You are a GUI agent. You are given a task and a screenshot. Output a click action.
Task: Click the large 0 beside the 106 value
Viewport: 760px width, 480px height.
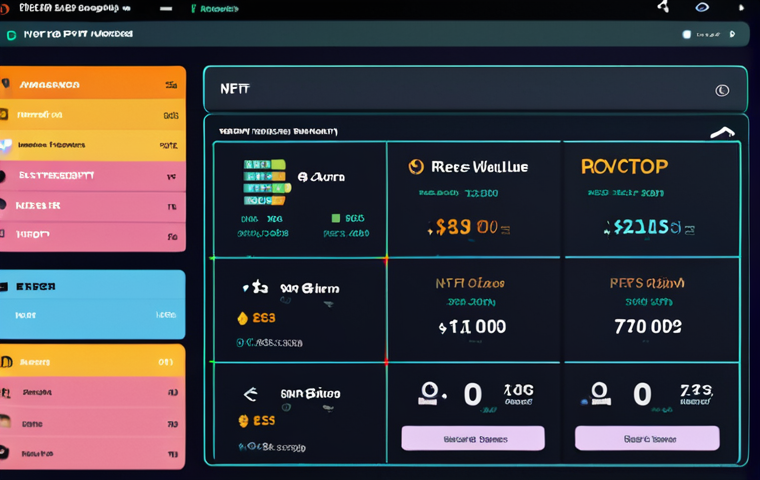tap(473, 394)
